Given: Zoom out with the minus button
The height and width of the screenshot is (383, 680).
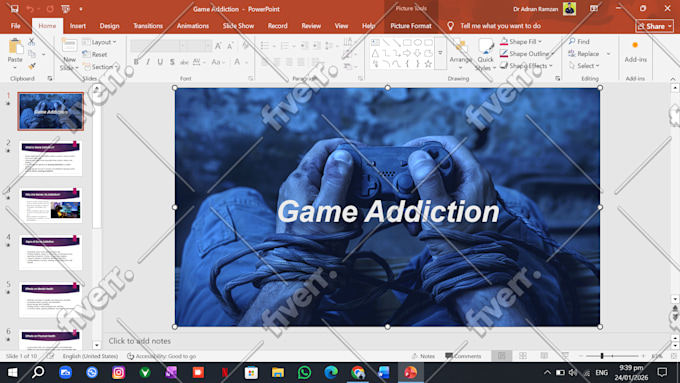Looking at the screenshot, I should click(x=581, y=356).
